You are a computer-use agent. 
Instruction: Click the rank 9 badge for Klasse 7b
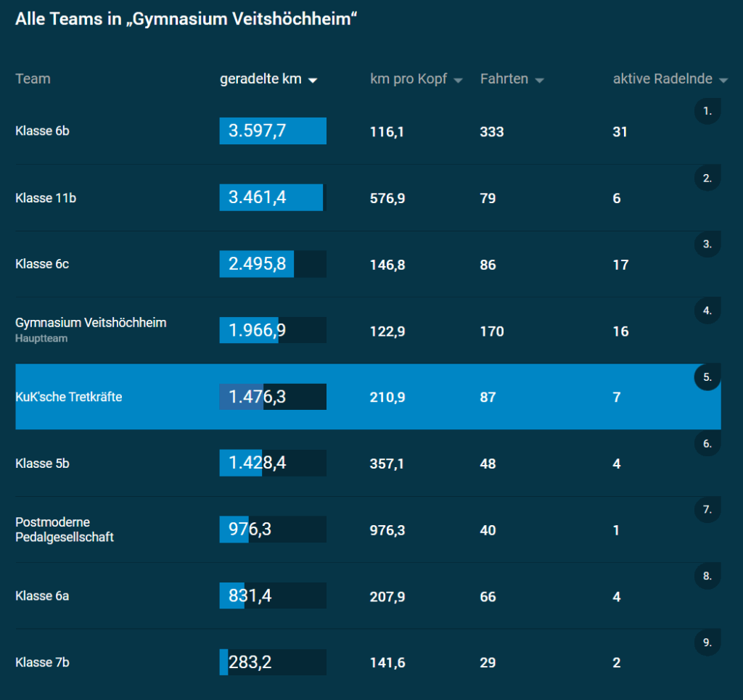coord(707,642)
